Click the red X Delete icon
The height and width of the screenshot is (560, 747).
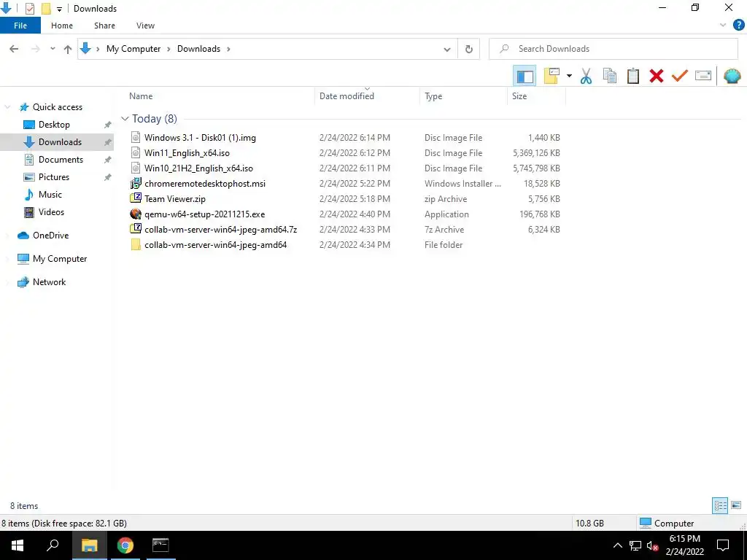point(656,76)
